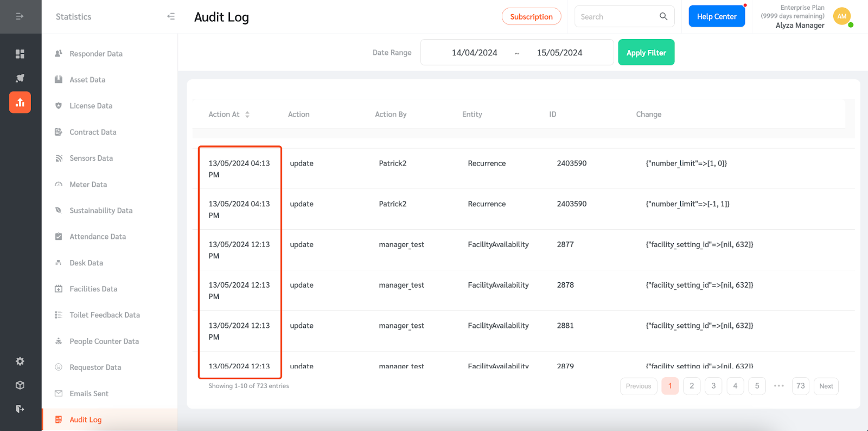The width and height of the screenshot is (868, 431).
Task: Click Alyza Manager user name
Action: pos(800,26)
